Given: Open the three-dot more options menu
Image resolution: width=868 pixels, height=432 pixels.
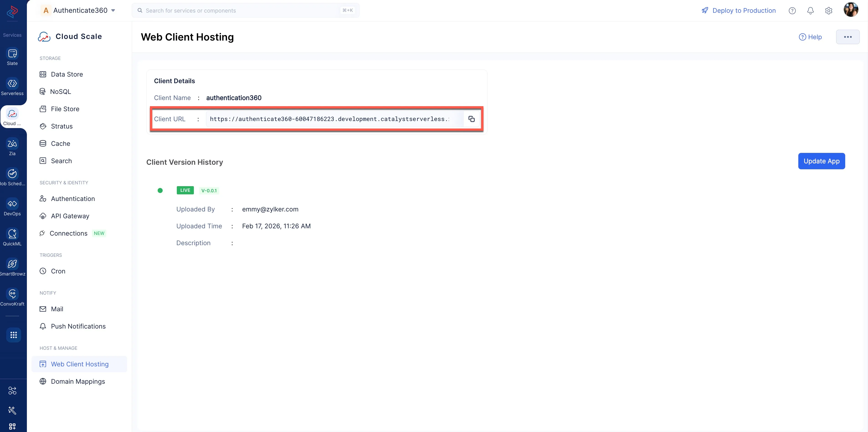Looking at the screenshot, I should point(847,37).
